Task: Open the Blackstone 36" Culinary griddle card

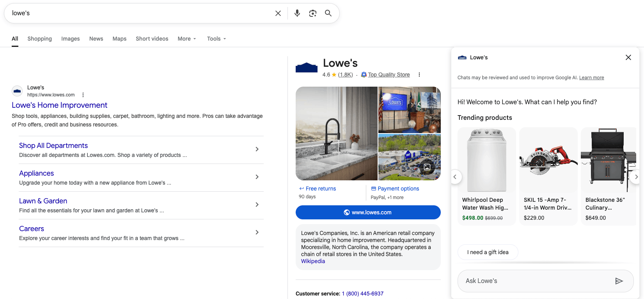Action: coord(609,176)
